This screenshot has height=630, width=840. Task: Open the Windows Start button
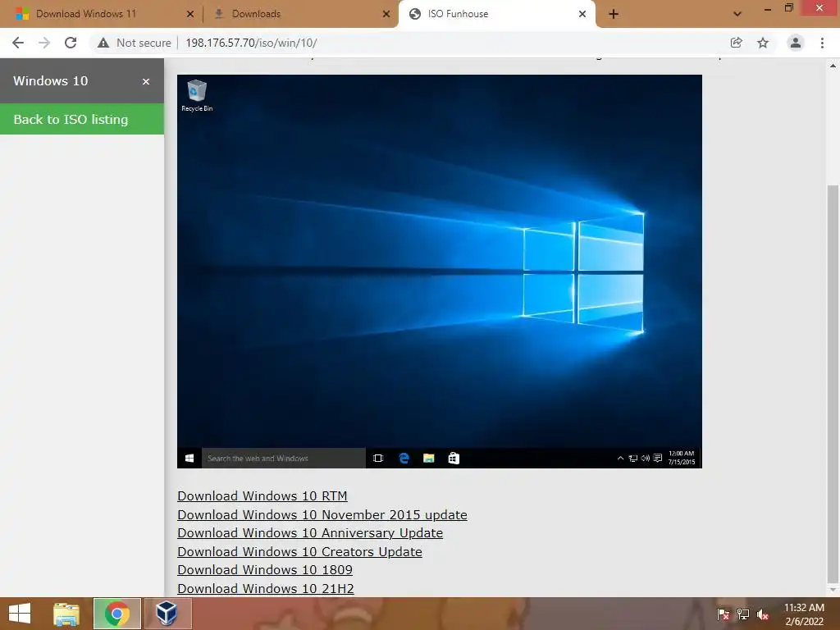[20, 614]
